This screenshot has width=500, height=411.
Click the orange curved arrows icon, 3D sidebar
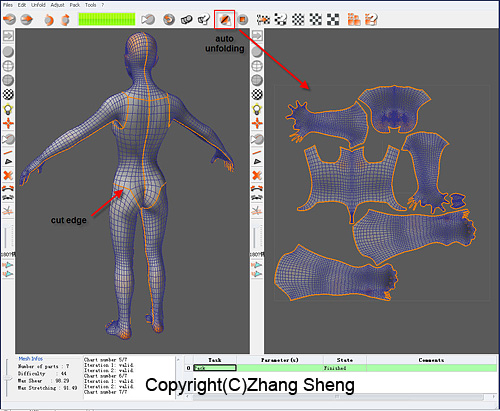8,188
